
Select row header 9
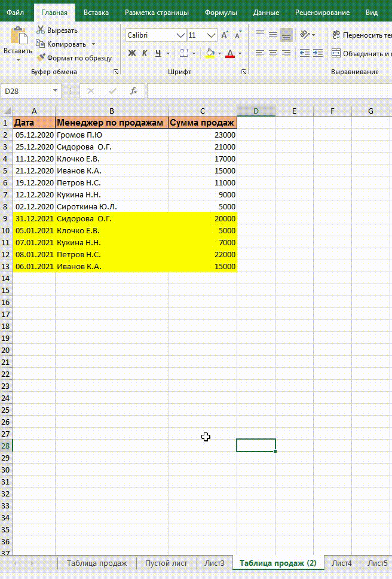6,218
